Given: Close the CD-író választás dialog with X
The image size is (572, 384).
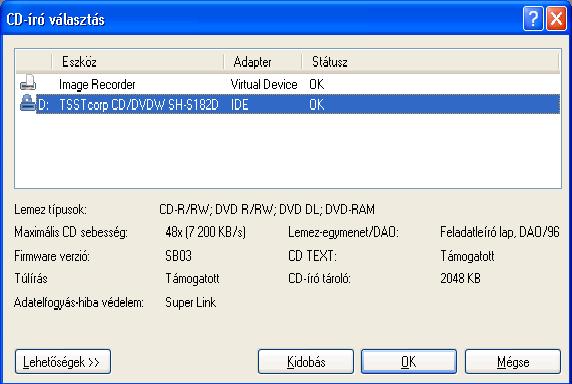Looking at the screenshot, I should (556, 18).
